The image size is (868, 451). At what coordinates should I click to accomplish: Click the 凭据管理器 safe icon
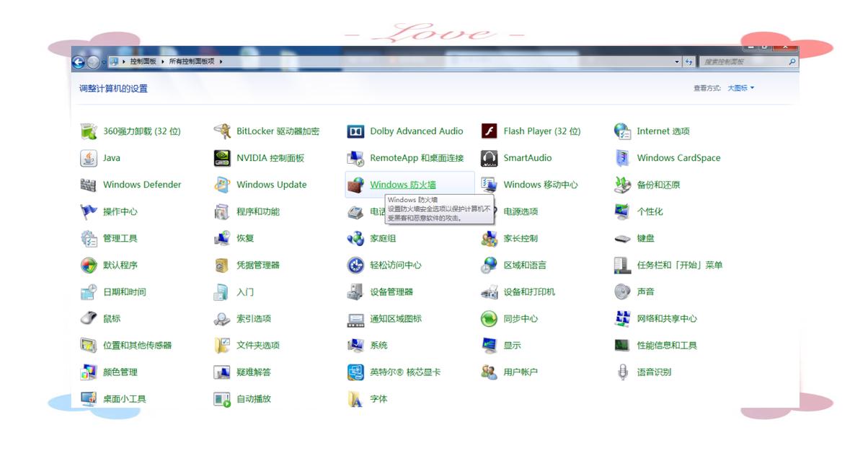(222, 265)
